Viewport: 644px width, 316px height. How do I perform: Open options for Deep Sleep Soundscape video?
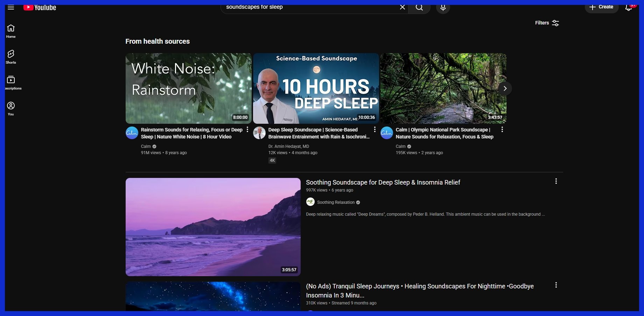click(x=375, y=130)
